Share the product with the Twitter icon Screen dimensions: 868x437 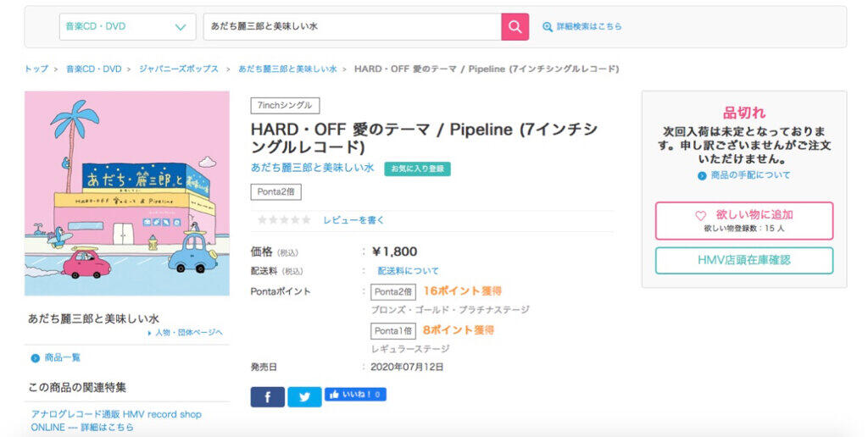point(304,397)
